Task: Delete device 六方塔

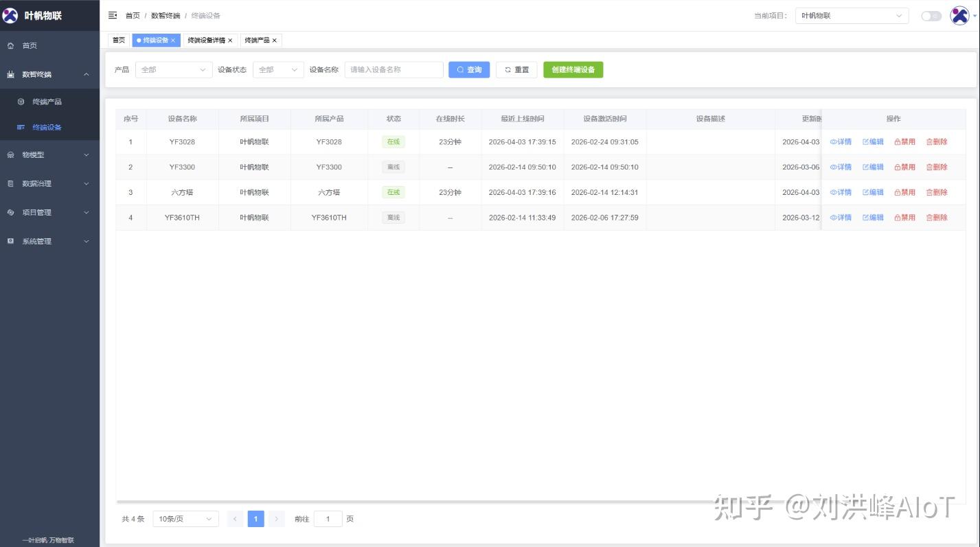Action: click(x=937, y=193)
